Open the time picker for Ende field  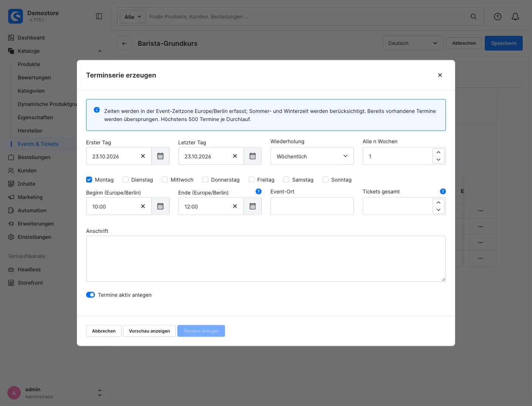pos(253,206)
